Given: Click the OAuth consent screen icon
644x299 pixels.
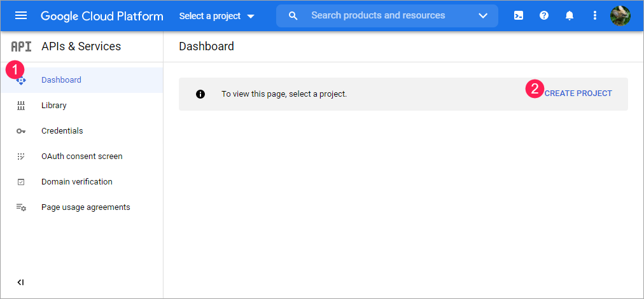Looking at the screenshot, I should pyautogui.click(x=21, y=156).
